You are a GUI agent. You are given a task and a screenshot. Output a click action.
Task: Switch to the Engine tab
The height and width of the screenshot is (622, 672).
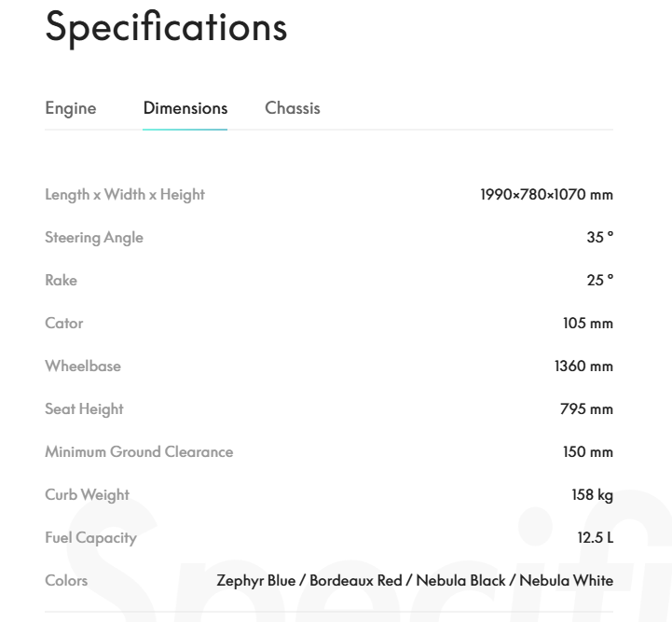pos(71,108)
